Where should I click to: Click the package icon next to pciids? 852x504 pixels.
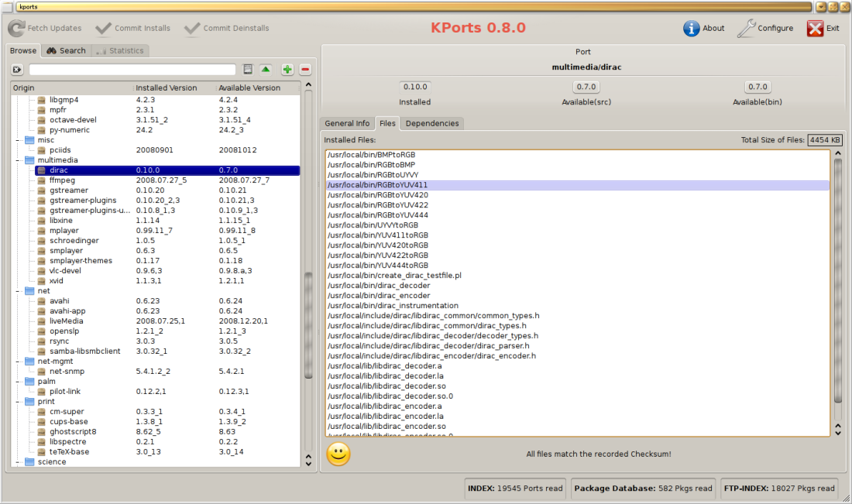pos(41,150)
